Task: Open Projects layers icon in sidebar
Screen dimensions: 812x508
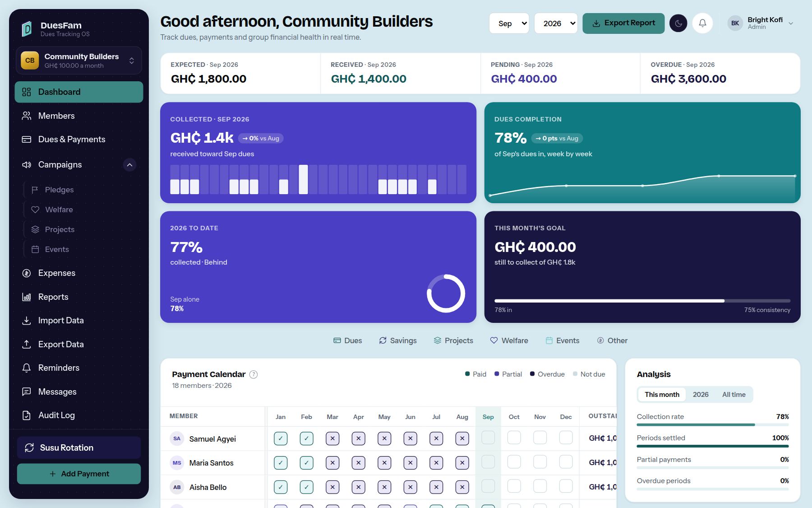Action: 35,229
